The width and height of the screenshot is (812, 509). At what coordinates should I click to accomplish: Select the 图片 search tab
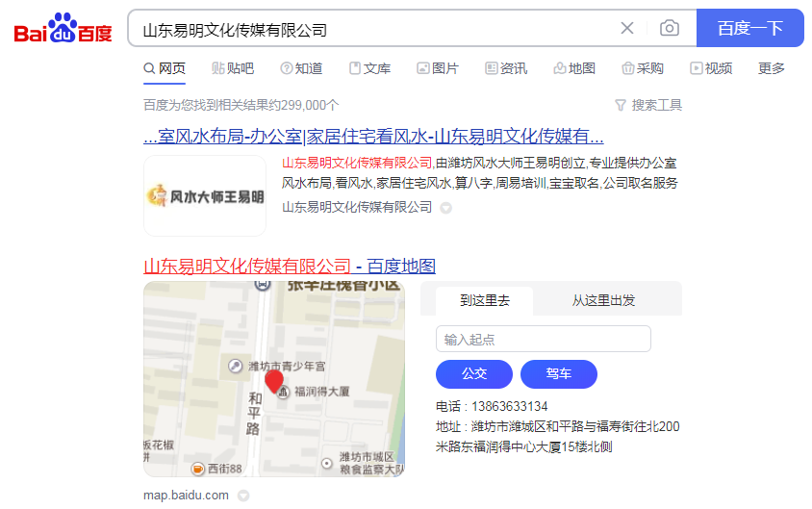click(438, 68)
